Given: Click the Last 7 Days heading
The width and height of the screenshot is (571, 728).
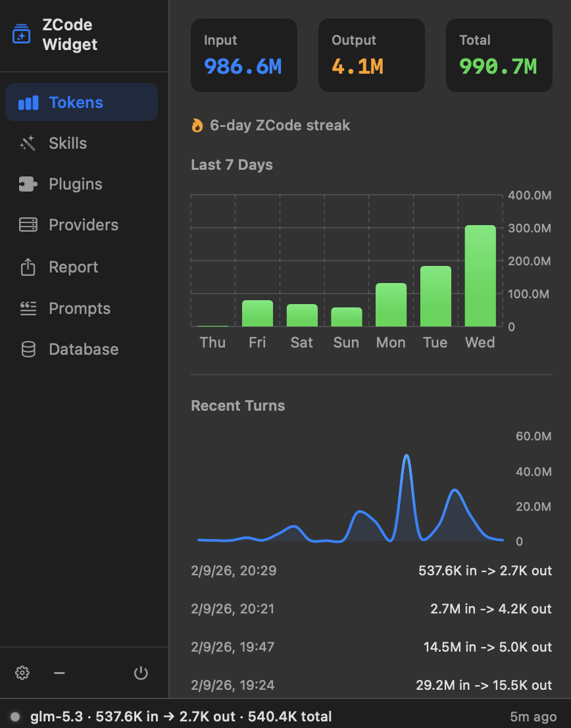Looking at the screenshot, I should point(232,165).
